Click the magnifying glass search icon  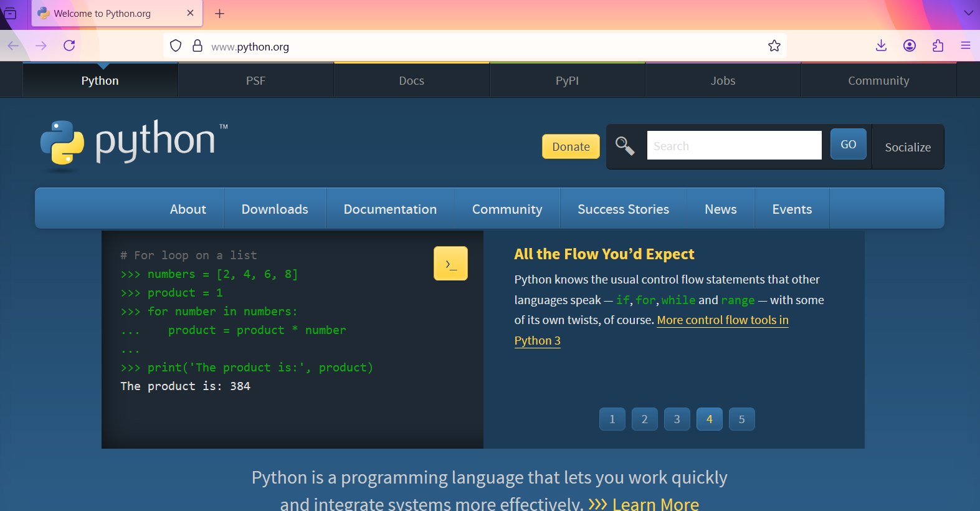(x=625, y=146)
